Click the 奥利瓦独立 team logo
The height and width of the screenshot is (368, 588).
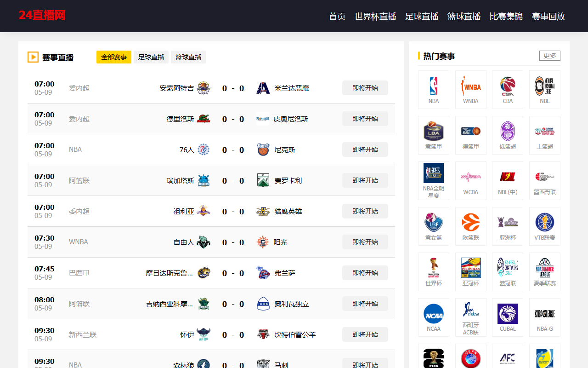tap(263, 304)
